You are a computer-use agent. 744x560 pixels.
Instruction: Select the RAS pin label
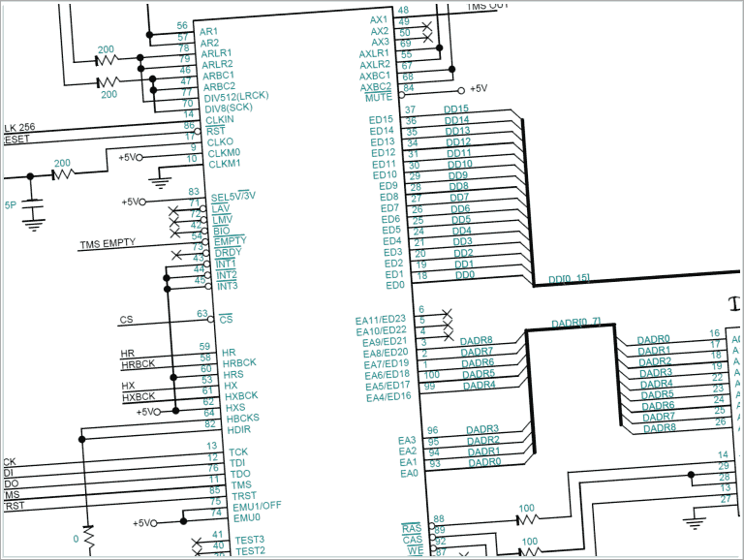point(412,529)
